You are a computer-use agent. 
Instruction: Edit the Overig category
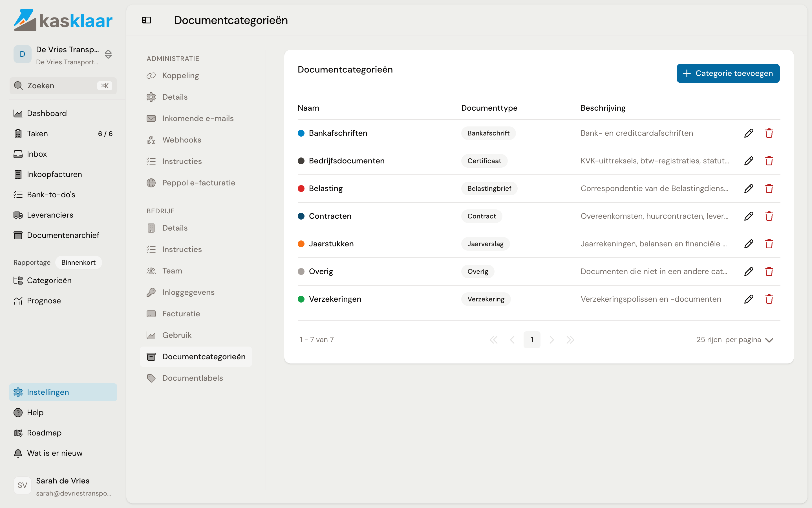tap(749, 271)
